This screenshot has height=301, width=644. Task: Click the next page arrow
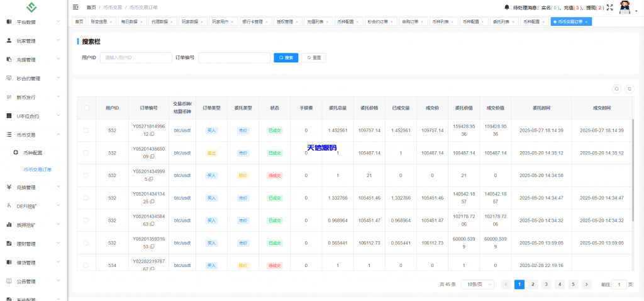point(587,284)
